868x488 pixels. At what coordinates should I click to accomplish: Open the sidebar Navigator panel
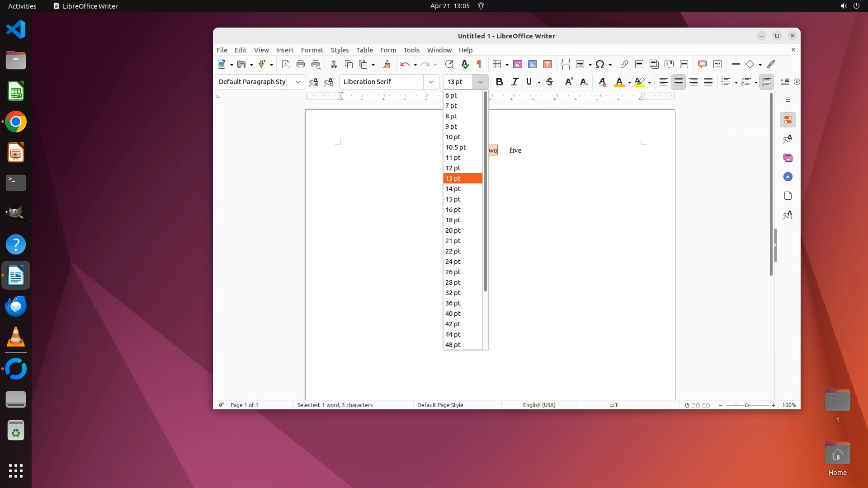(788, 177)
